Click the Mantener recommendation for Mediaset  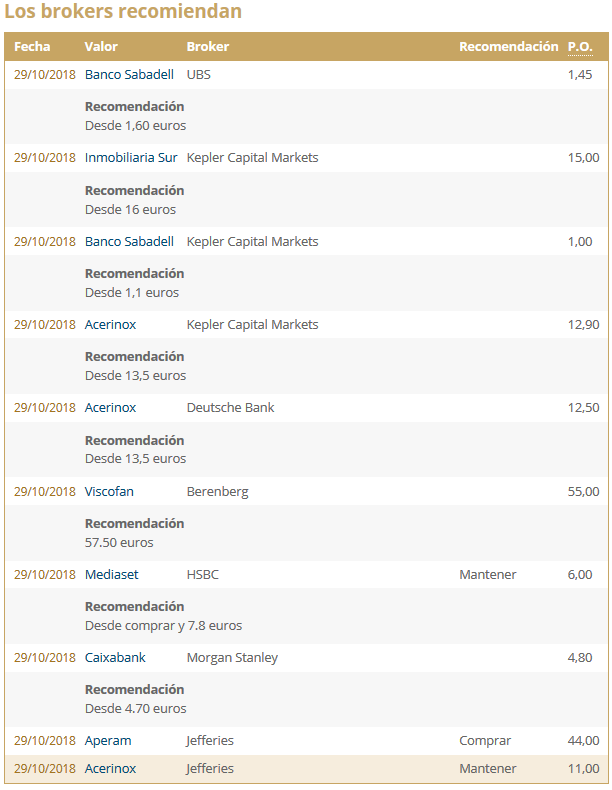(488, 574)
